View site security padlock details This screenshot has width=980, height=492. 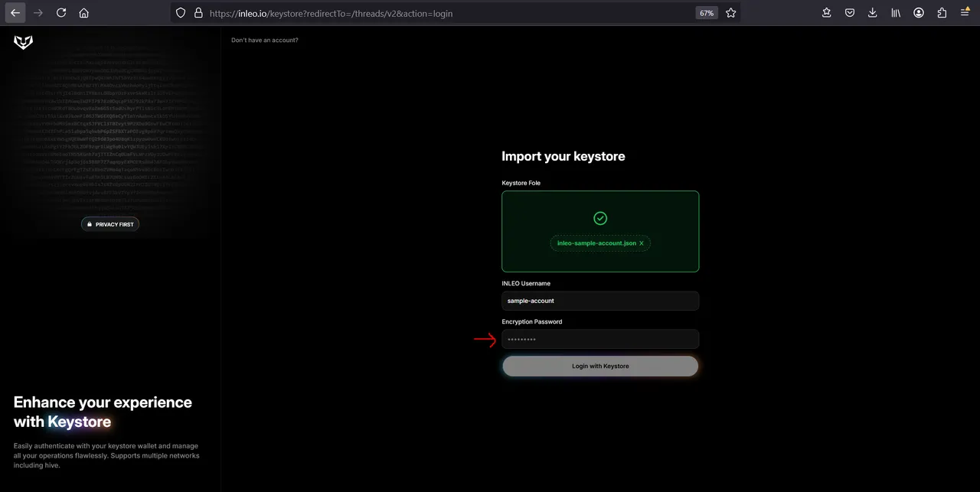pyautogui.click(x=198, y=13)
